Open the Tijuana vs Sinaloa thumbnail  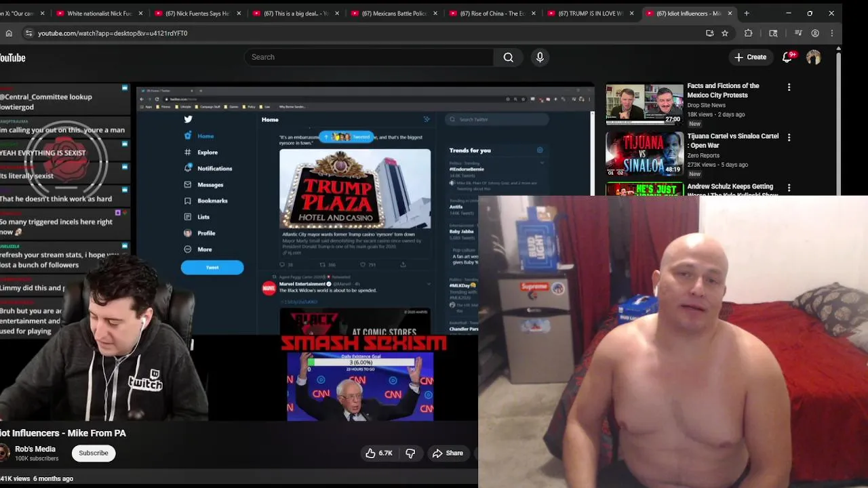tap(644, 155)
